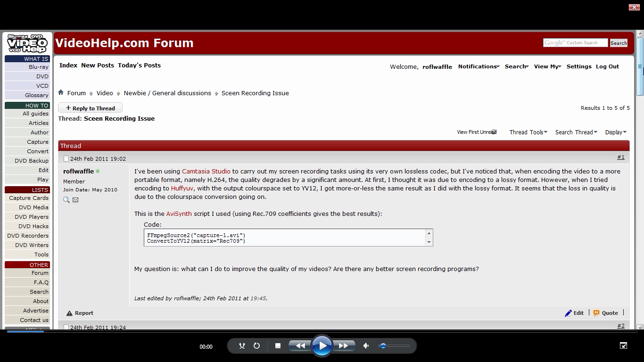The height and width of the screenshot is (362, 644).
Task: Expand the Display dropdown
Action: coord(616,132)
